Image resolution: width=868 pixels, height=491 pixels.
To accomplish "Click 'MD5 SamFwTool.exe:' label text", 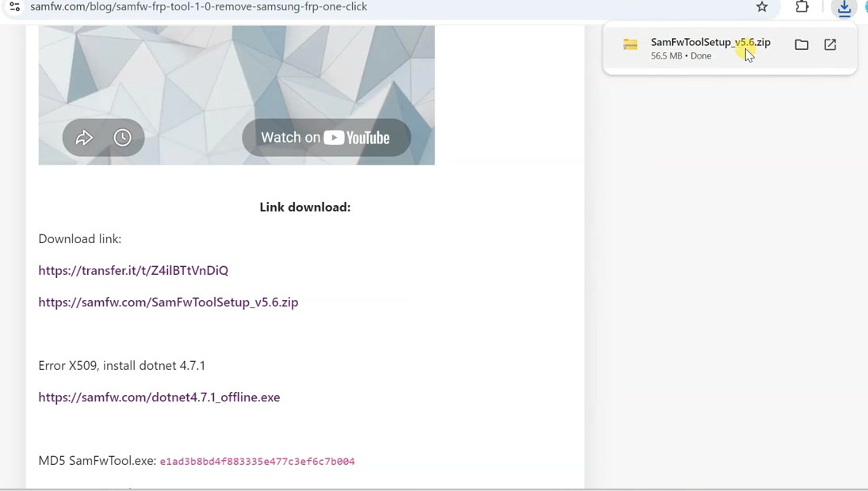I will 98,461.
